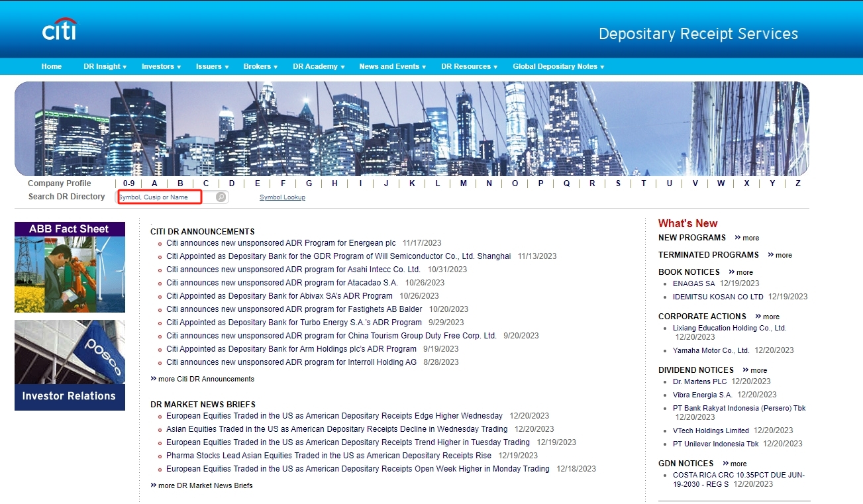This screenshot has height=504, width=863.
Task: Select the Home menu item
Action: [51, 66]
